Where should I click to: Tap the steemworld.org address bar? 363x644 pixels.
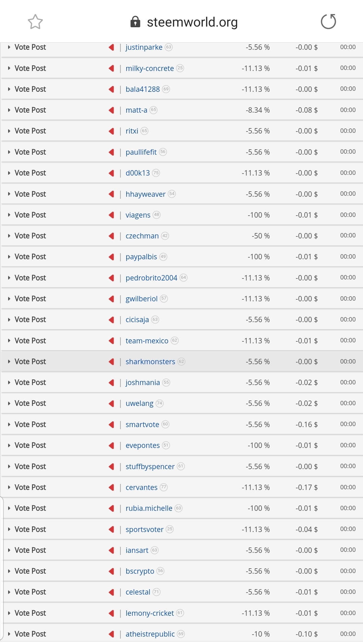pyautogui.click(x=192, y=22)
